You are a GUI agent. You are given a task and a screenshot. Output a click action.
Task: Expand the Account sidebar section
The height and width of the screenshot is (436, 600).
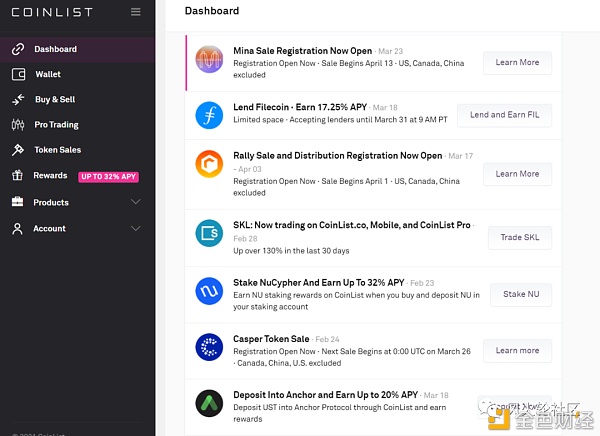136,228
